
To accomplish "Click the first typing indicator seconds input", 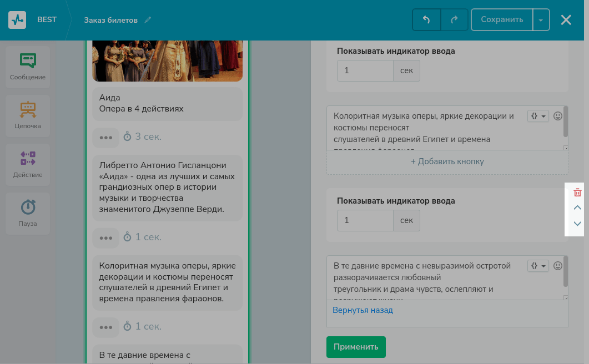I will [365, 70].
